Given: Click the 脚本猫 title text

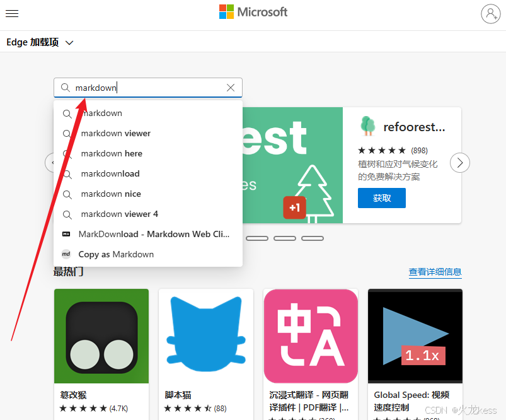Looking at the screenshot, I should pos(178,395).
